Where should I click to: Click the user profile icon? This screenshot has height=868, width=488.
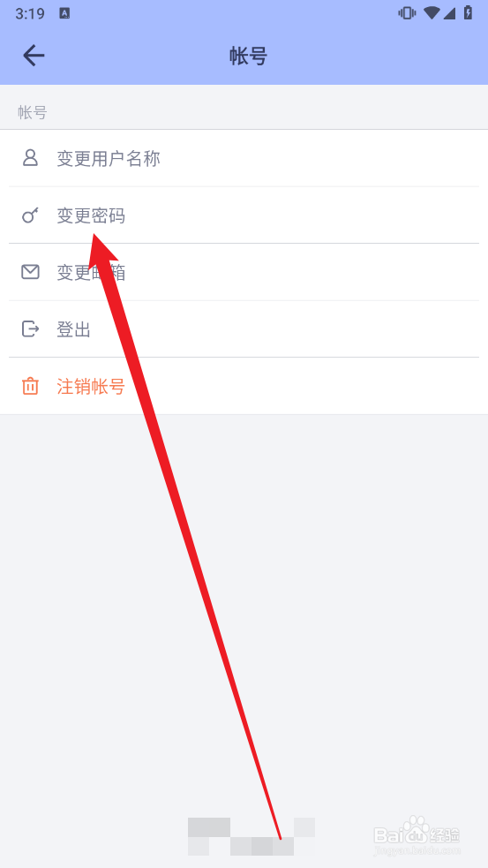(x=30, y=158)
